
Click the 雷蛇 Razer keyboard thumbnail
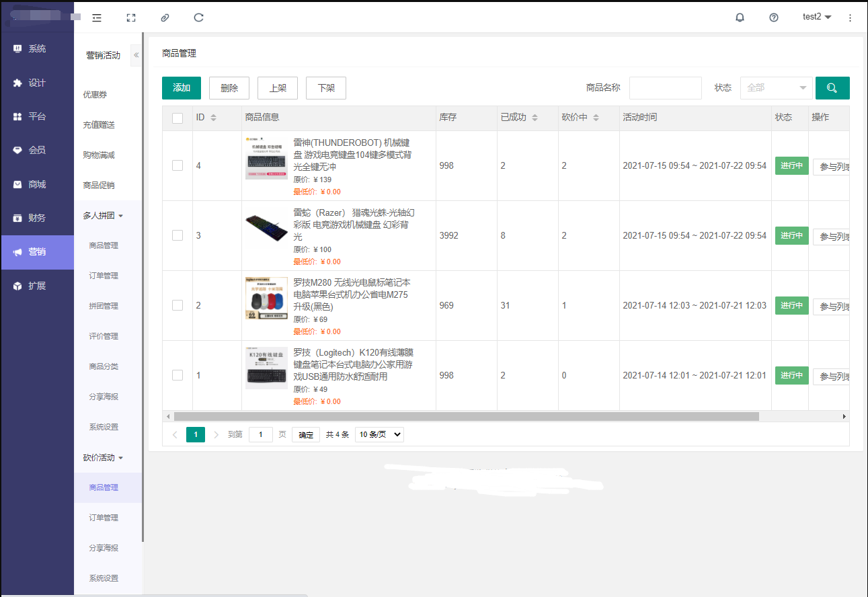pyautogui.click(x=267, y=227)
